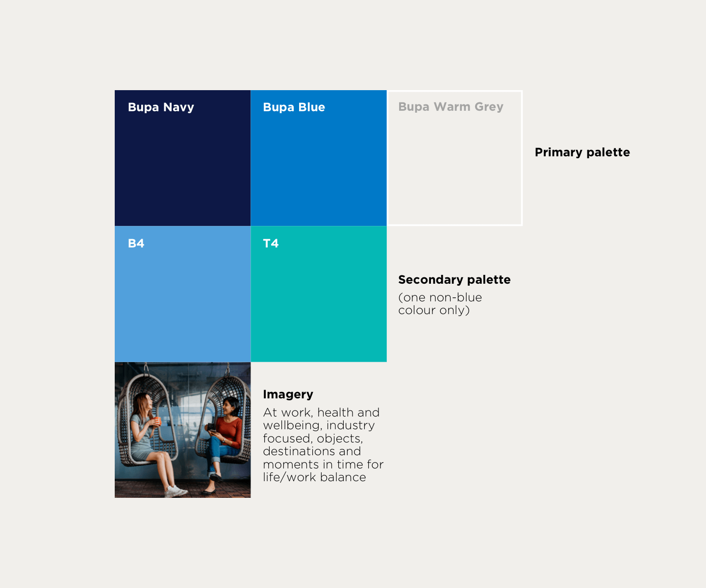
Task: Select the Bupa Blue colour swatch
Action: pyautogui.click(x=319, y=158)
